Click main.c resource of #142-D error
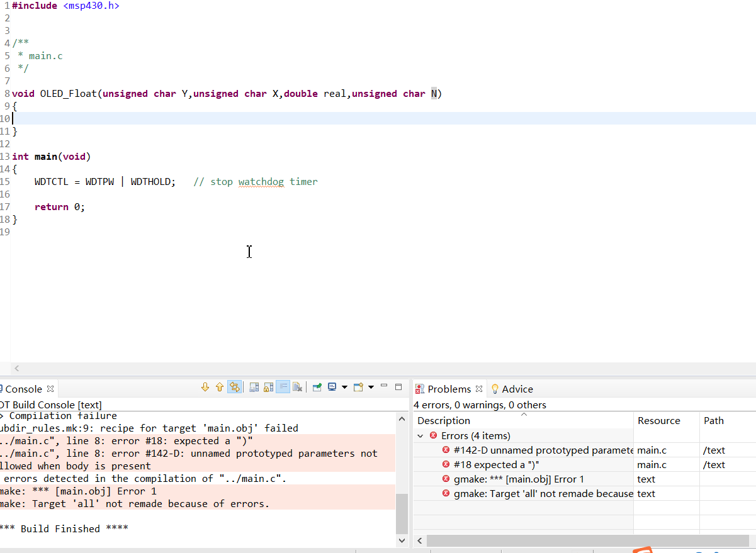 pos(652,450)
